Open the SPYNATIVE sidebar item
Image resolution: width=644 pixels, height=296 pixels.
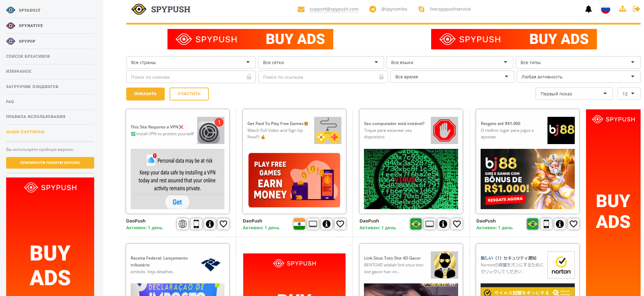coord(31,26)
